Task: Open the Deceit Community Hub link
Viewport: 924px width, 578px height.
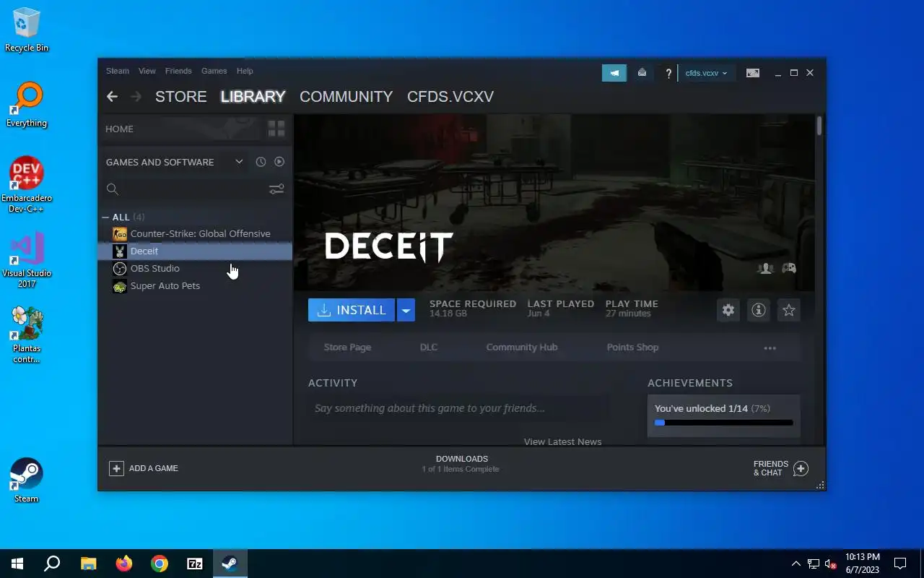Action: pyautogui.click(x=522, y=347)
